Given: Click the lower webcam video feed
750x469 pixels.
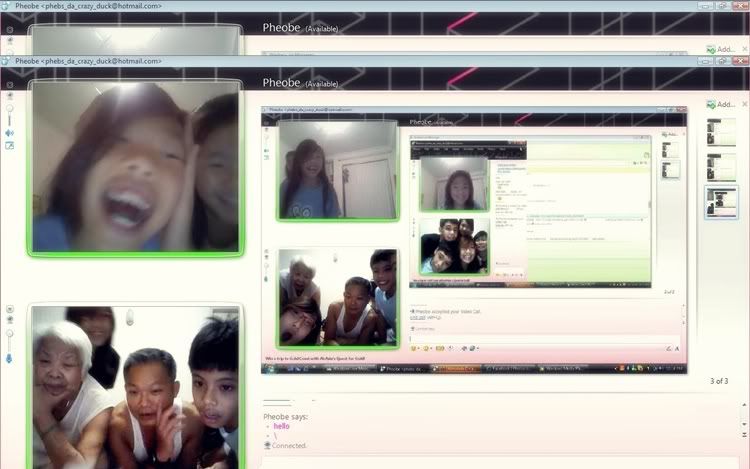Looking at the screenshot, I should [135, 387].
